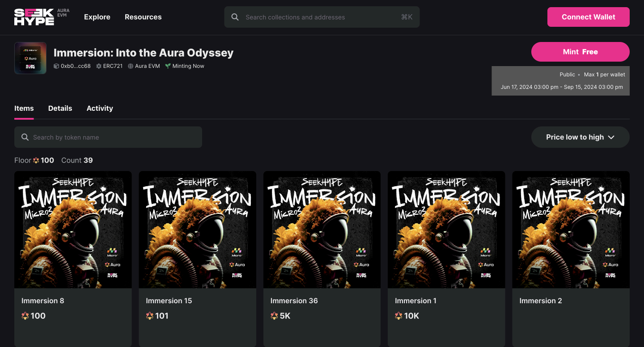
Task: Open the Explore menu
Action: (x=97, y=17)
